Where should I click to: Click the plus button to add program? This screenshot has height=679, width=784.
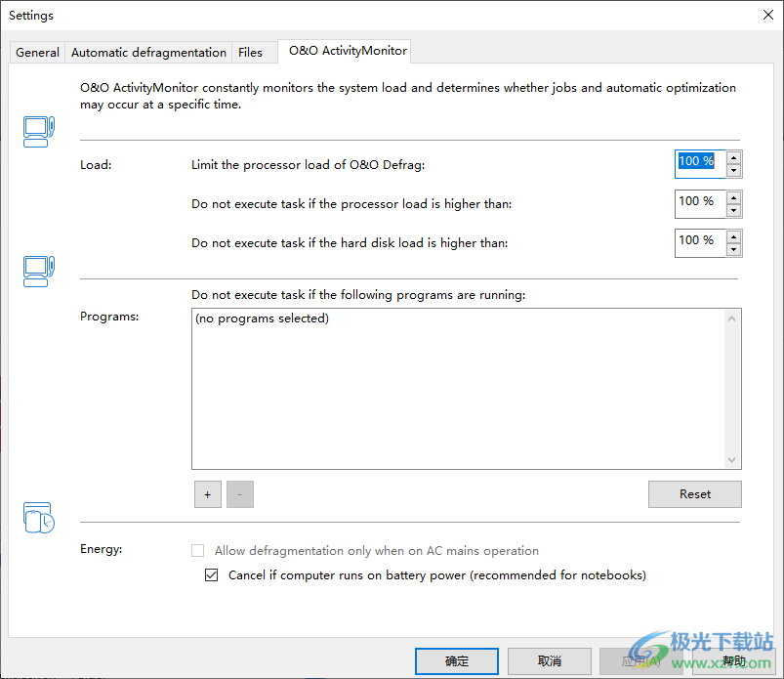[207, 494]
